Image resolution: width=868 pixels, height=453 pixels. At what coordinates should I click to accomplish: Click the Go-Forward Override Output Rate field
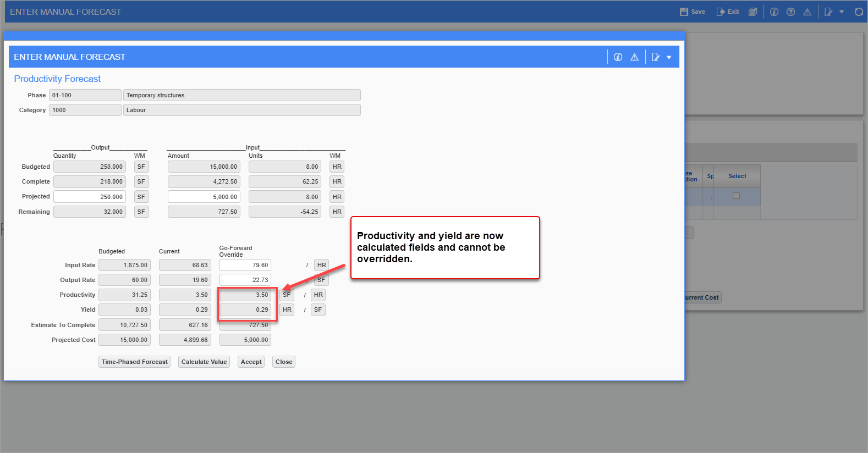click(x=245, y=280)
